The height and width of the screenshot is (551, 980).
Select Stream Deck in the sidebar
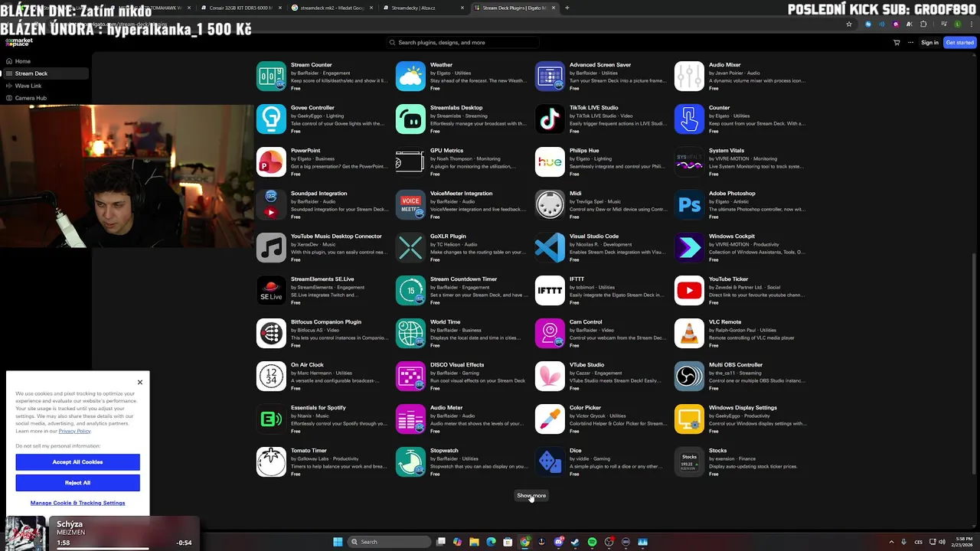[46, 73]
